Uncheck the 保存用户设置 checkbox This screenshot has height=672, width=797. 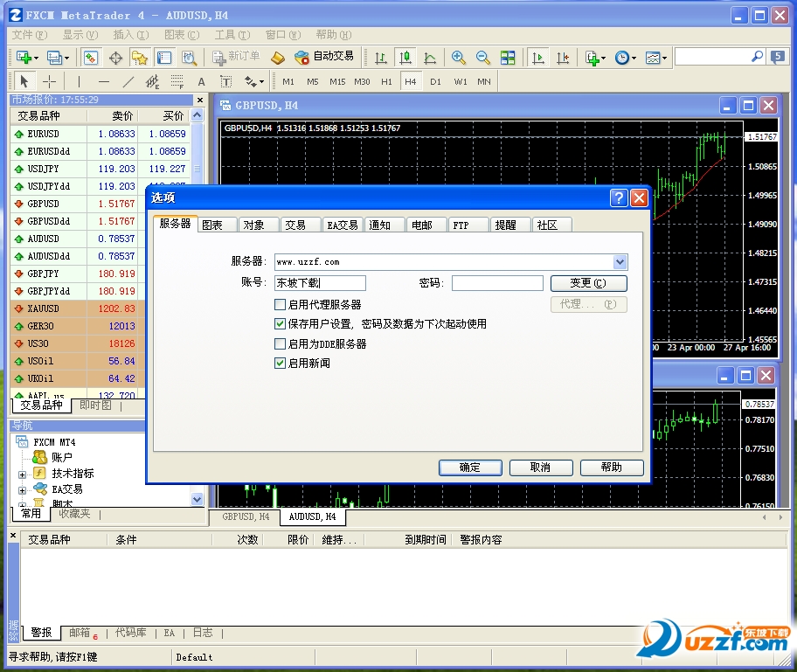point(281,324)
